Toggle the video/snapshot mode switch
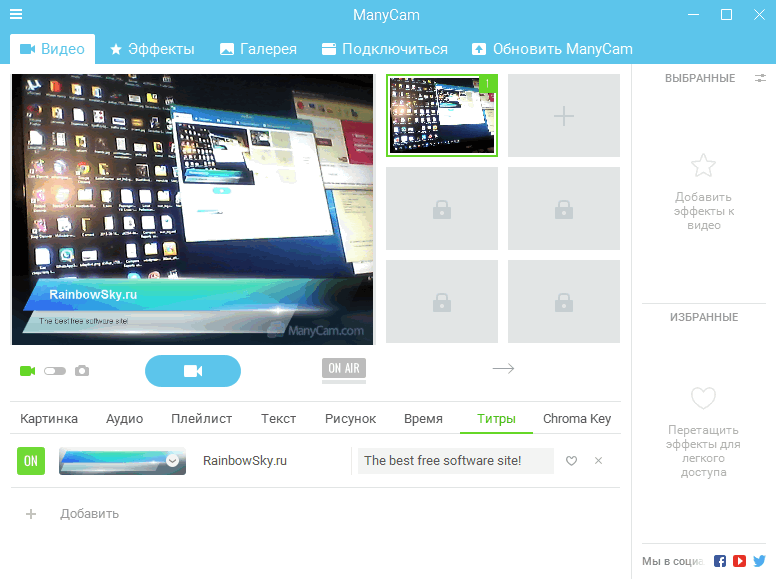Screen dimensions: 776x579 tap(55, 371)
